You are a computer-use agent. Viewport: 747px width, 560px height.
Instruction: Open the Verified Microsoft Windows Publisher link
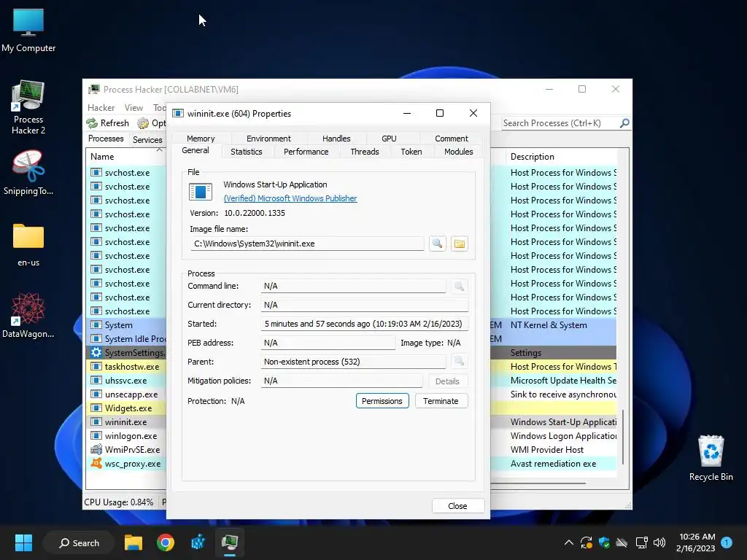pos(290,198)
